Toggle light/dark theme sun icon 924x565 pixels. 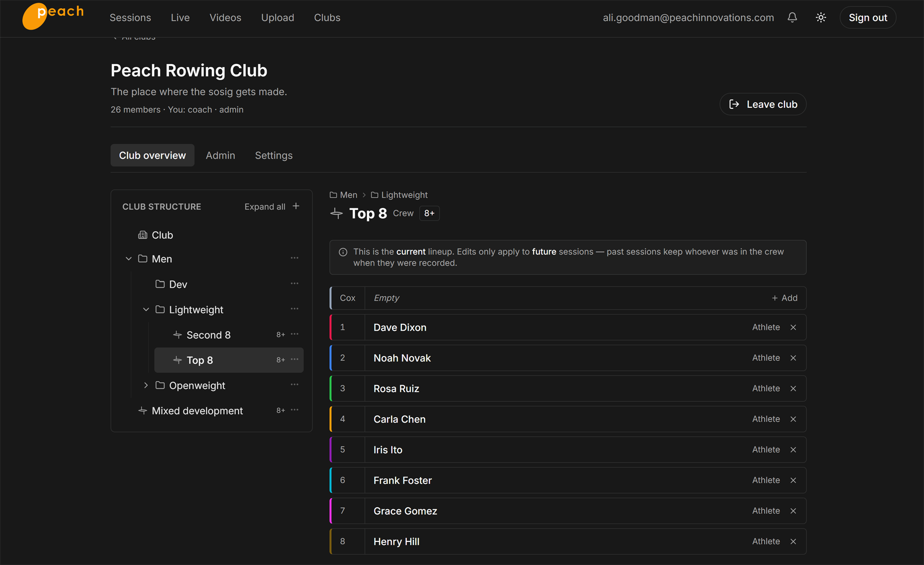821,17
